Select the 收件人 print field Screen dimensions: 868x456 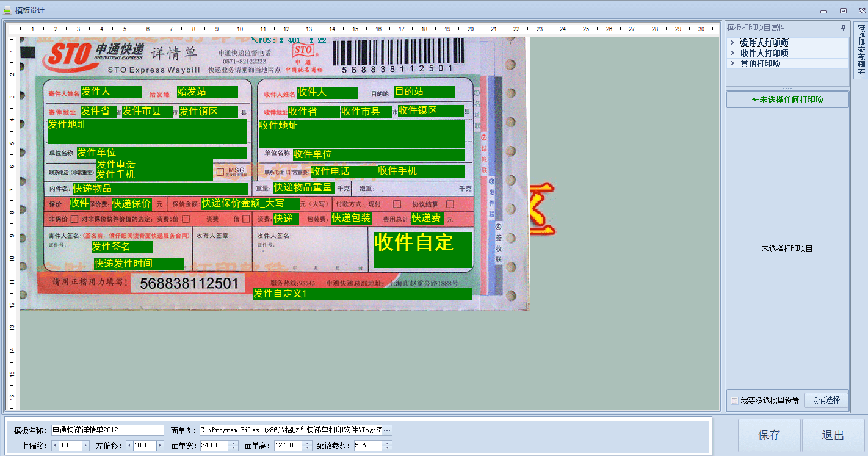(x=328, y=92)
